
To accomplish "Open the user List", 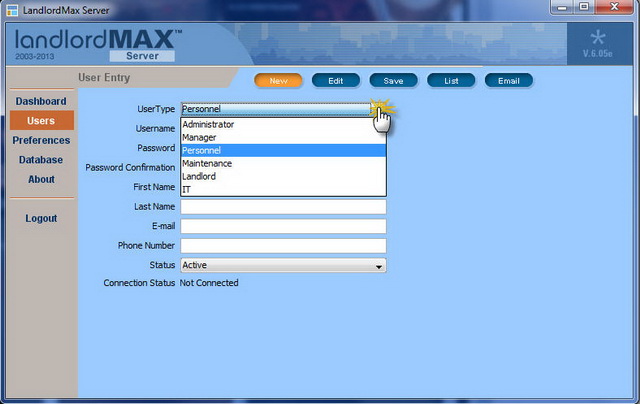I will click(x=451, y=81).
